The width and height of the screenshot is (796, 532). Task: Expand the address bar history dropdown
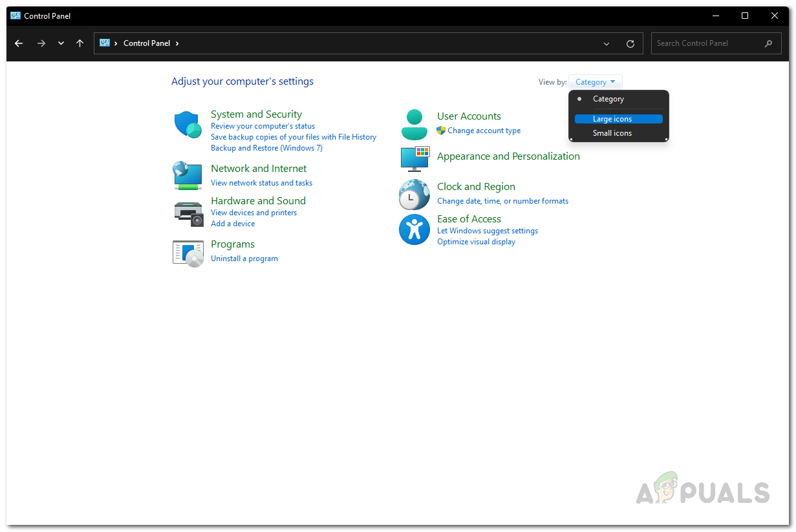[607, 43]
